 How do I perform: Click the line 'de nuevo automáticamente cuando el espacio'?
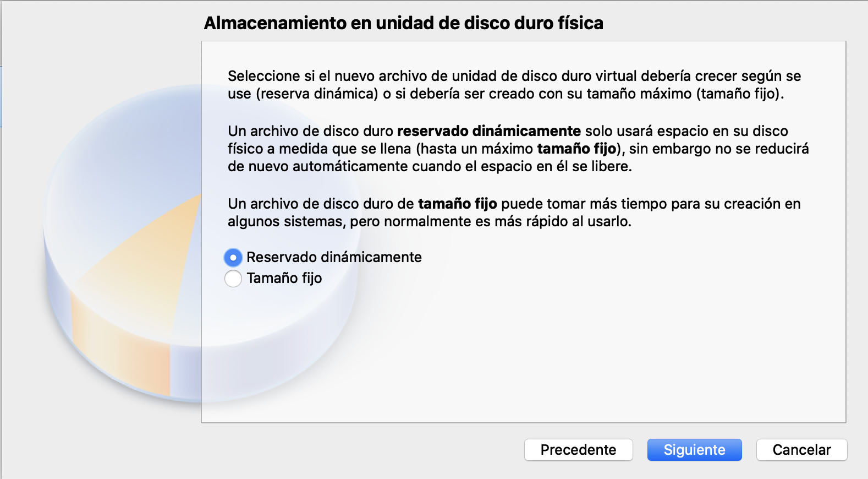(x=430, y=166)
